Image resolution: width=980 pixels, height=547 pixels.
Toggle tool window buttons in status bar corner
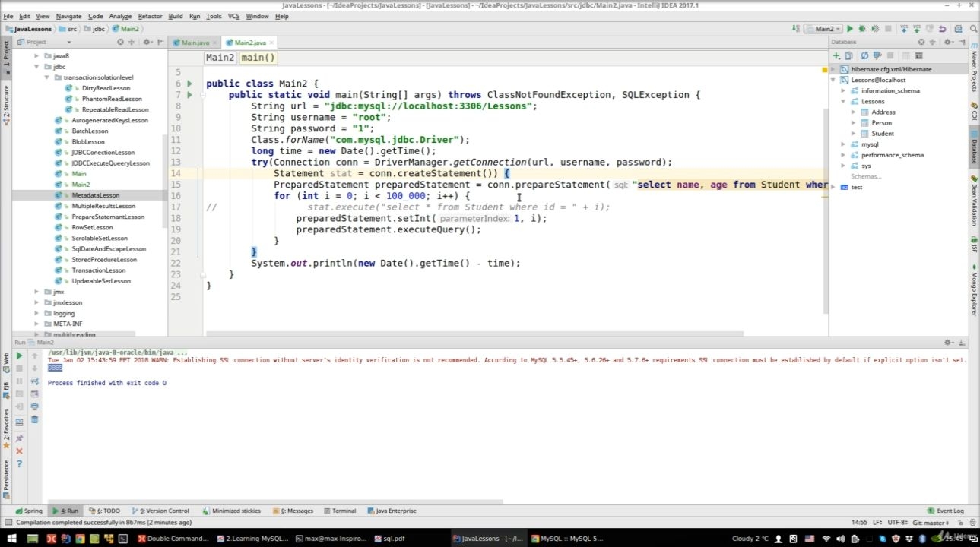click(x=7, y=522)
